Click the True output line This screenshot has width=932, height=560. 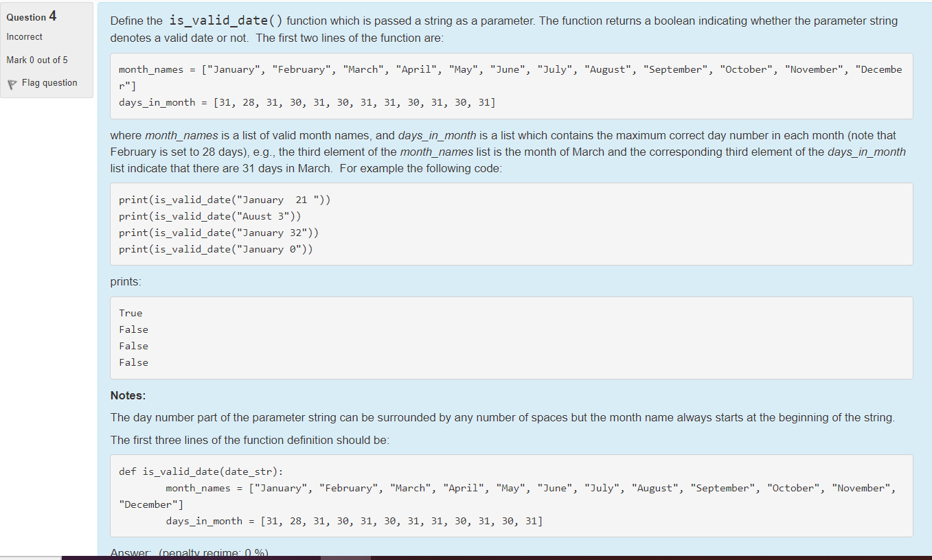click(130, 312)
